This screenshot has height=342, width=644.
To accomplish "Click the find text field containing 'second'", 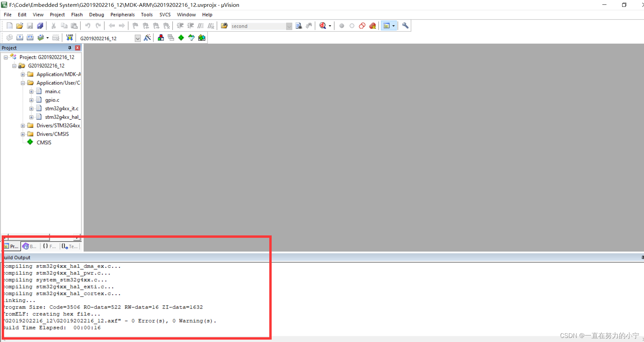I will click(258, 26).
